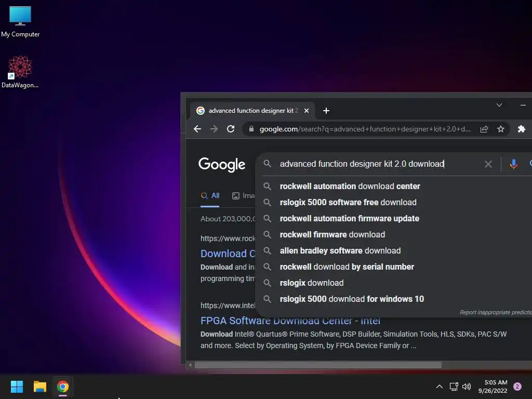The image size is (532, 399).
Task: Choose 'rslogix 5000 download for windows 10'
Action: (x=352, y=299)
